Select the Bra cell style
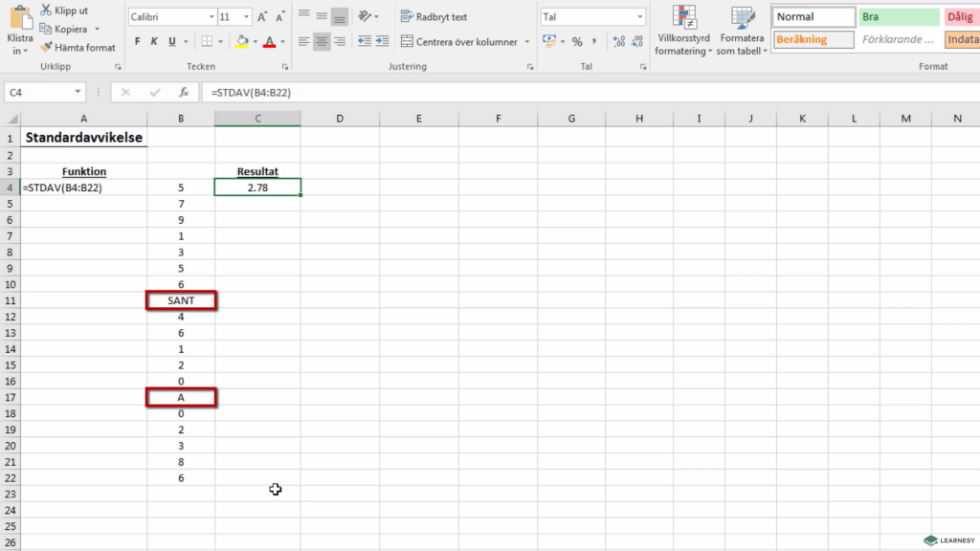Viewport: 980px width, 551px height. coord(898,17)
